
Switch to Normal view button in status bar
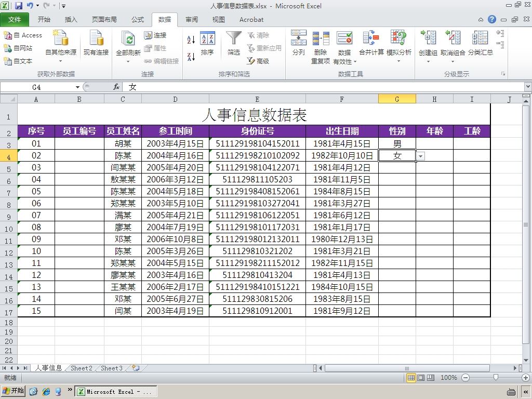click(x=411, y=378)
